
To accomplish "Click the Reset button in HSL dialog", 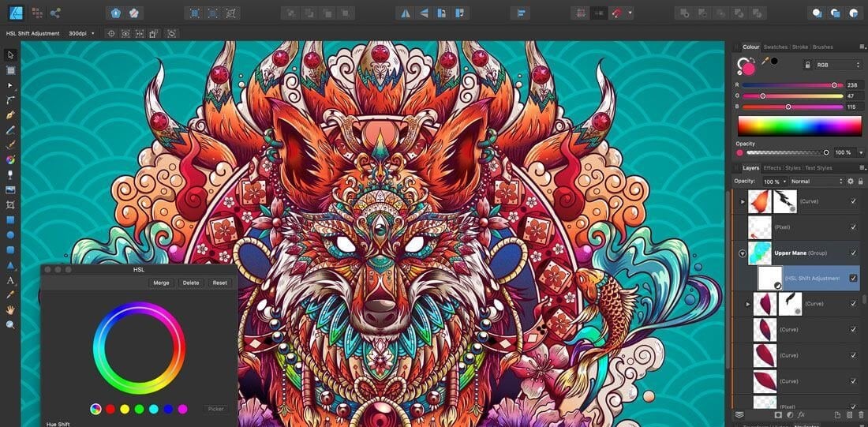I will tap(220, 283).
